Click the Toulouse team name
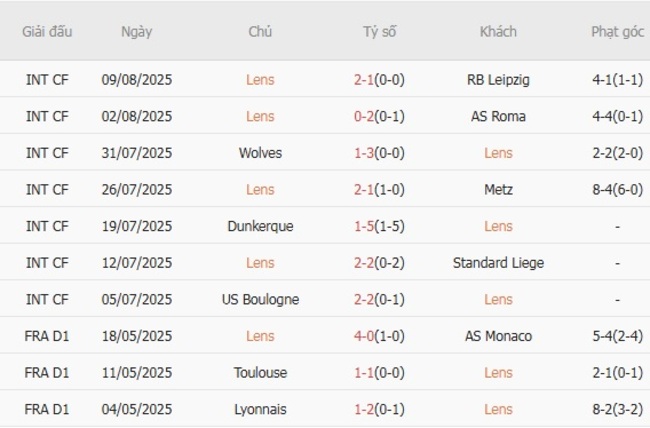Image resolution: width=650 pixels, height=428 pixels. 260,373
